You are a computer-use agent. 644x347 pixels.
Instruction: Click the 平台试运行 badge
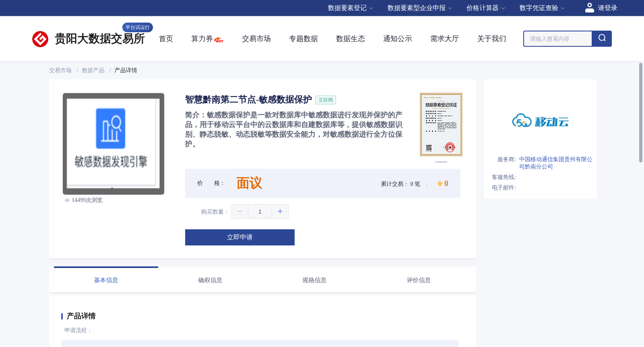click(138, 27)
